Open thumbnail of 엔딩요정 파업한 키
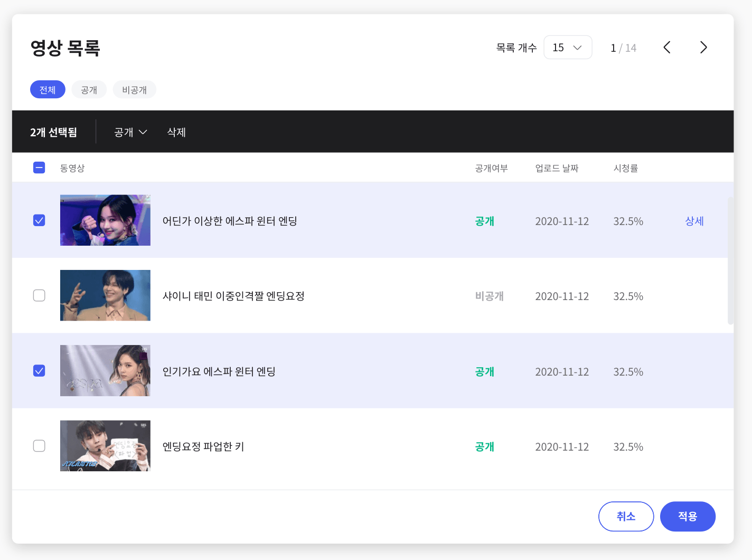Image resolution: width=752 pixels, height=560 pixels. [105, 446]
